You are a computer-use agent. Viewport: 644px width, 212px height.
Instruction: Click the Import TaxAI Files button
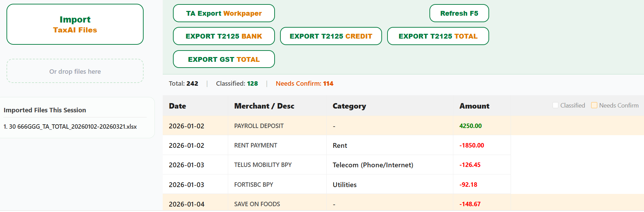(x=75, y=24)
